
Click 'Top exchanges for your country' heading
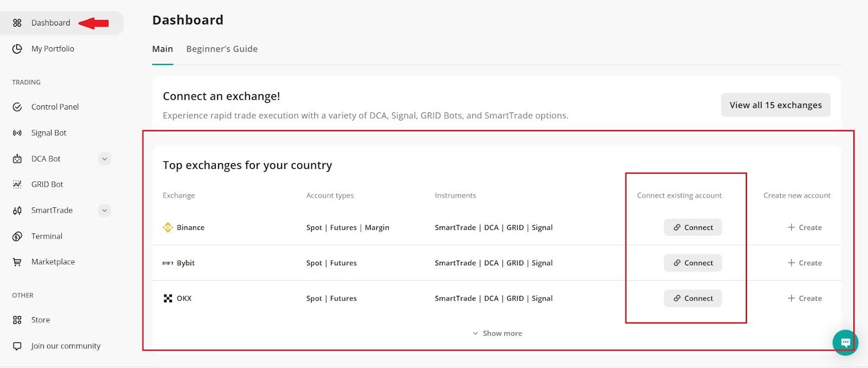247,166
